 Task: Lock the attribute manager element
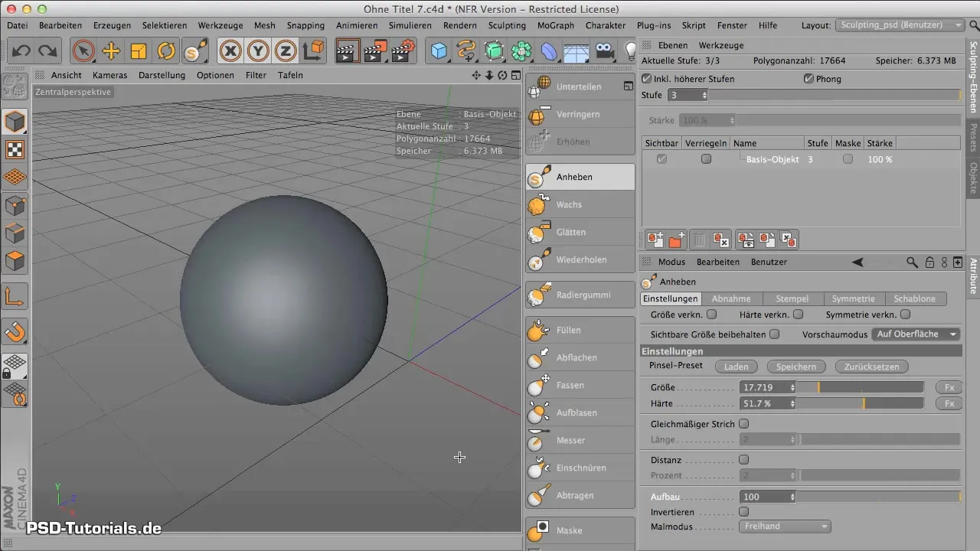point(929,262)
